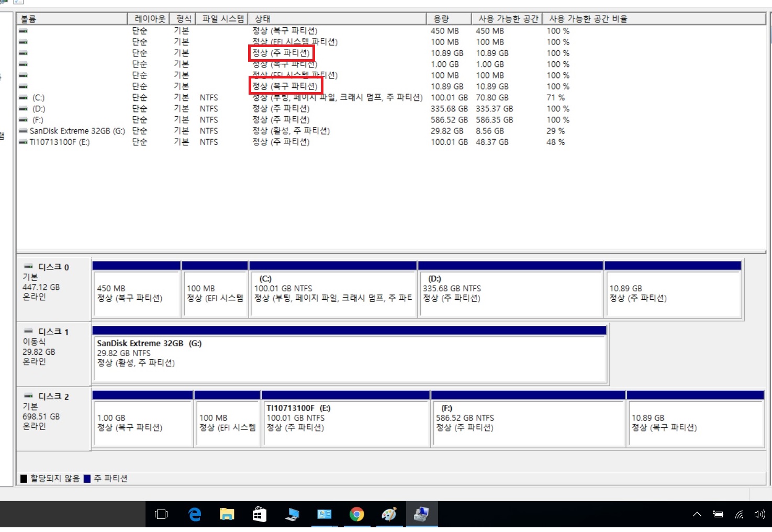This screenshot has width=772, height=532.
Task: Click the 디스크 1 disk icon
Action: click(x=29, y=331)
